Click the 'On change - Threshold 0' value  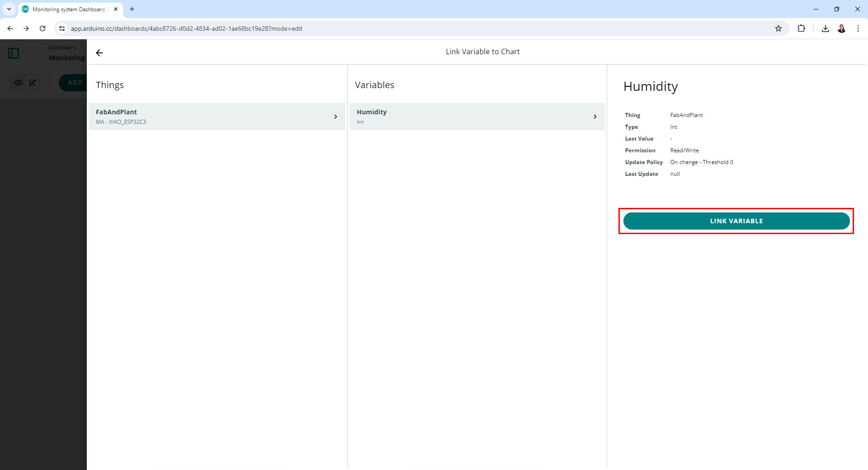(702, 162)
